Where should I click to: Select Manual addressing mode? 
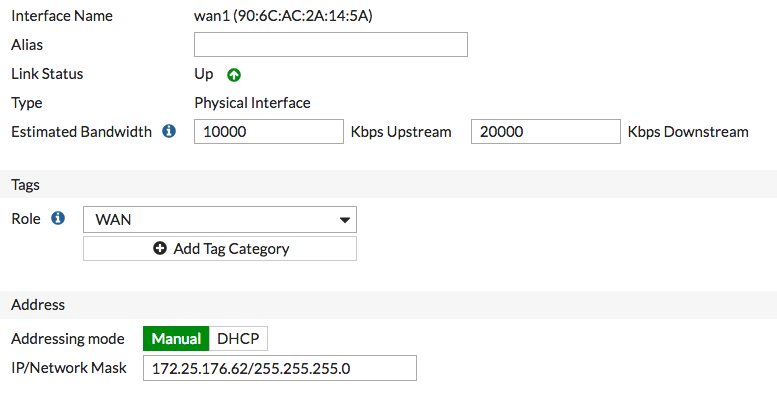(x=176, y=339)
